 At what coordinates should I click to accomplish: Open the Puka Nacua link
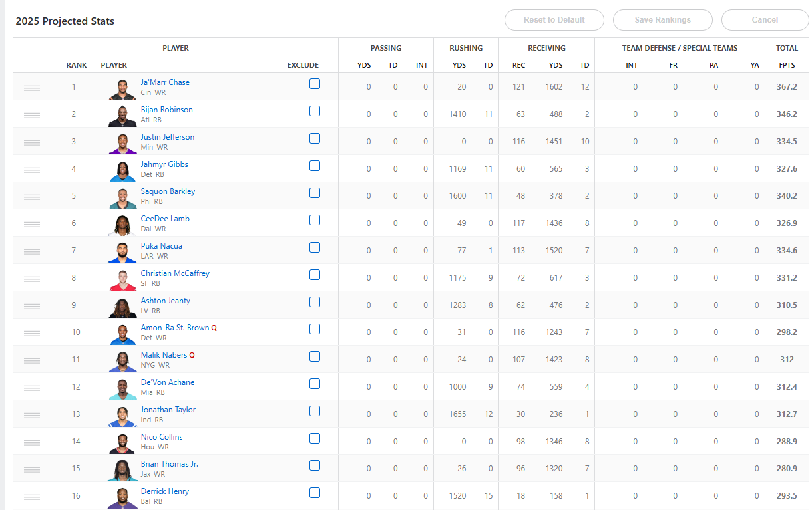[161, 246]
